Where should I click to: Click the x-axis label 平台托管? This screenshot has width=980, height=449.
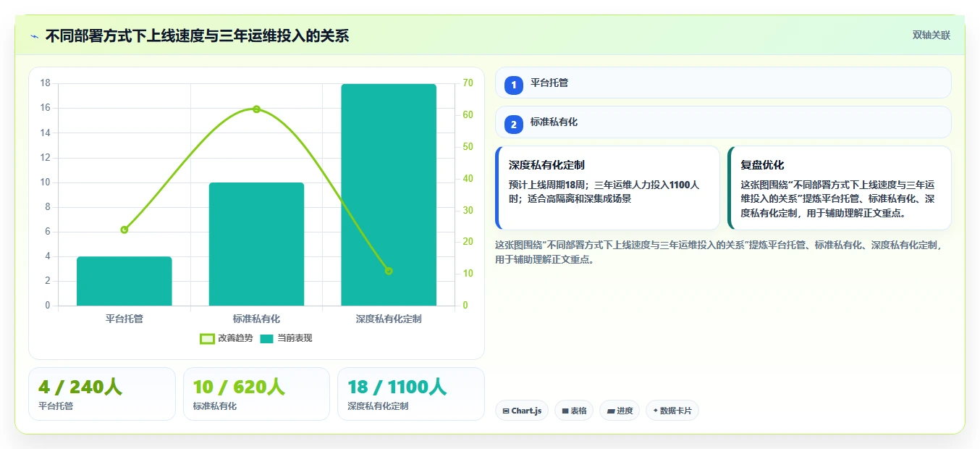[x=124, y=319]
